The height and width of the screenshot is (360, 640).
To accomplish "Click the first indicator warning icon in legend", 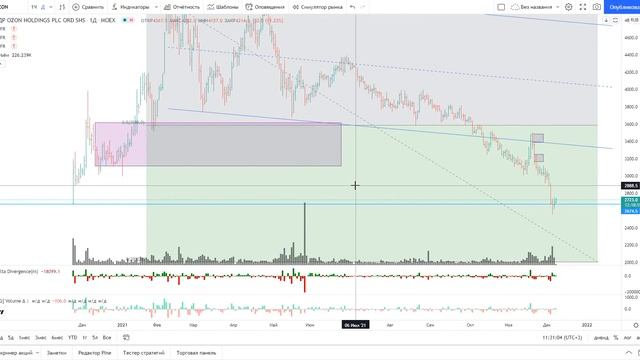I will click(x=14, y=29).
